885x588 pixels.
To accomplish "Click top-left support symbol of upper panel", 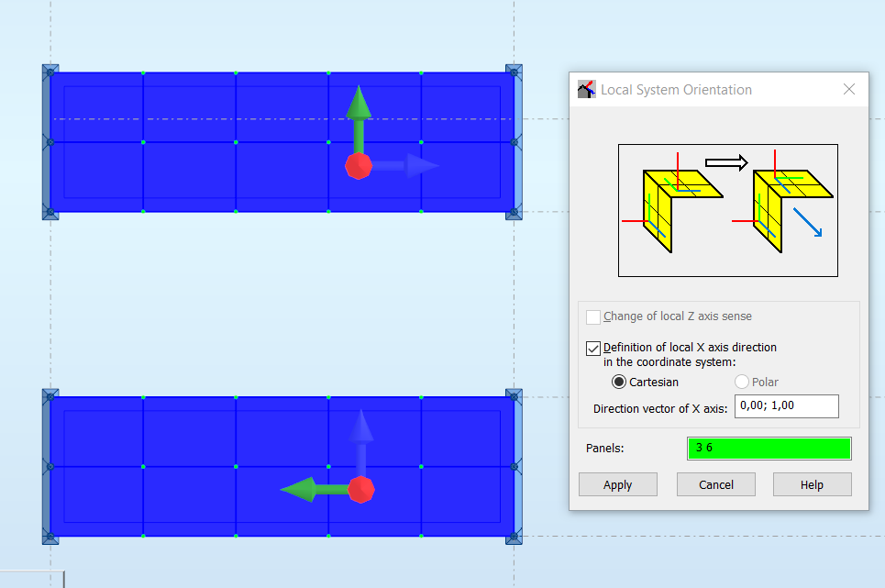I will [x=50, y=72].
